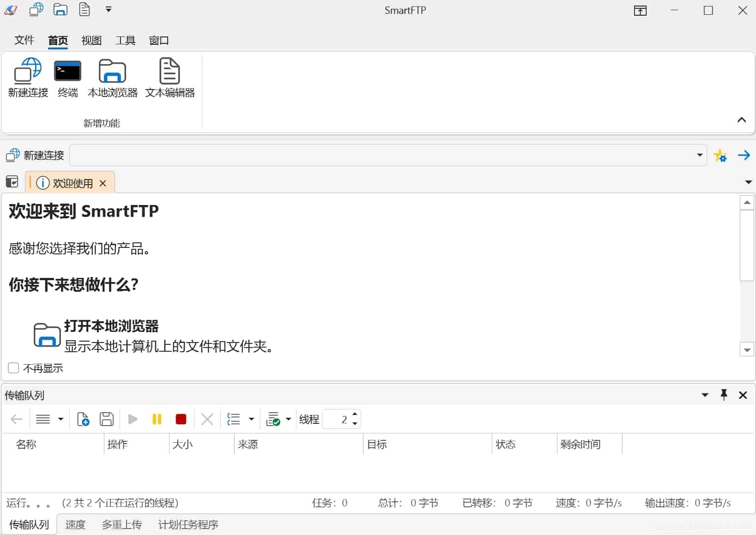Switch to the 计划任务程序 bottom tab

coord(188,524)
